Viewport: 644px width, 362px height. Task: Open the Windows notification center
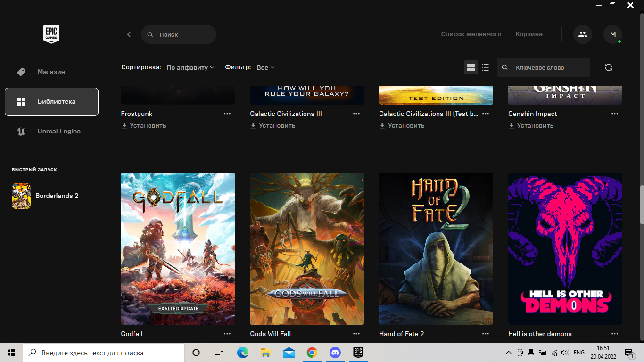pyautogui.click(x=629, y=353)
